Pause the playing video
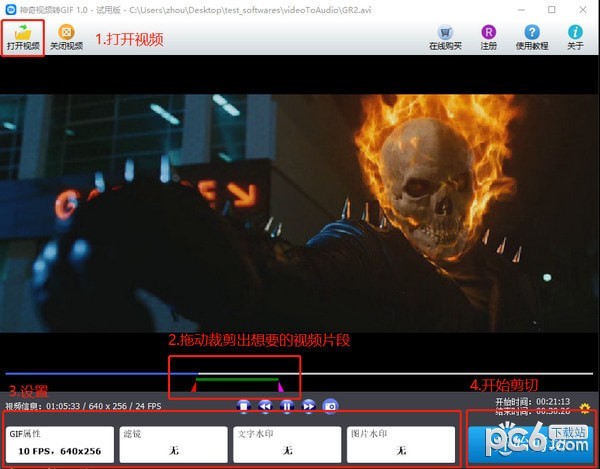This screenshot has width=600, height=469. coord(287,406)
